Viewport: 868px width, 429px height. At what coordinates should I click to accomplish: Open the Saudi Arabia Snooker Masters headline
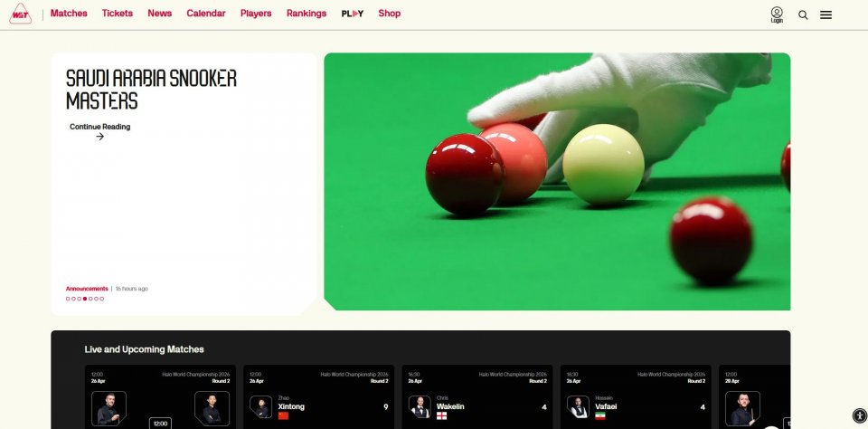(151, 90)
